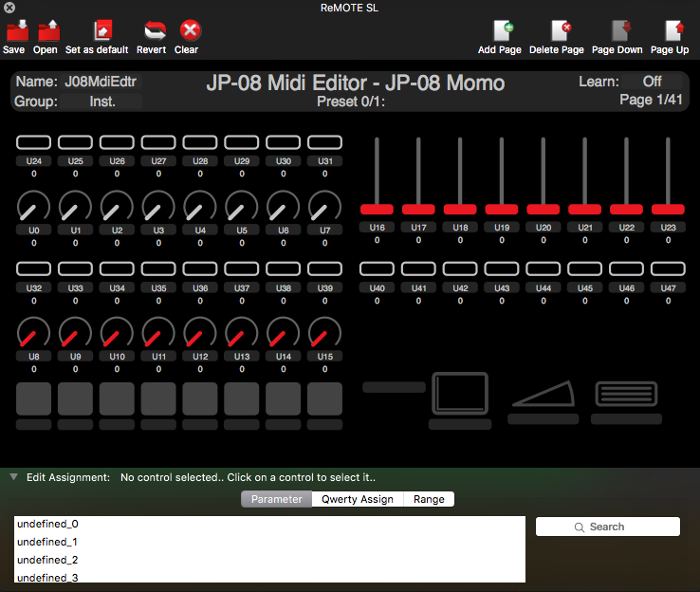
Task: Click the Revert arrows icon
Action: tap(155, 30)
